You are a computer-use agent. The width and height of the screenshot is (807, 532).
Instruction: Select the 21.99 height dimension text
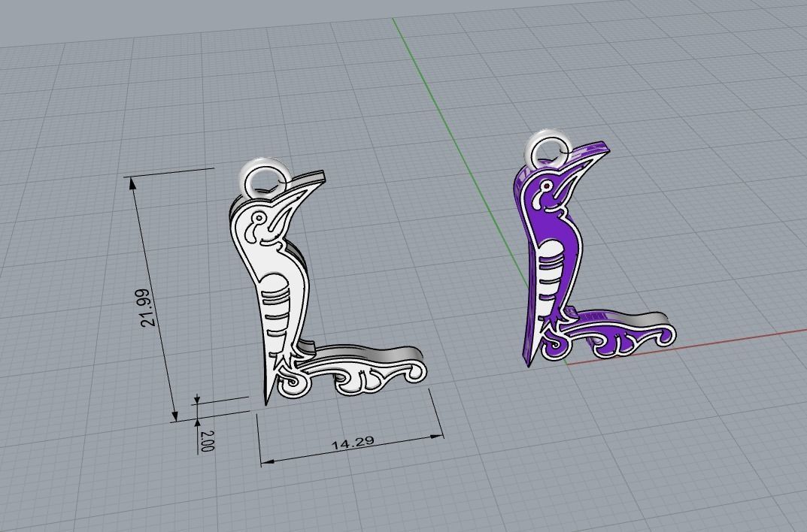tap(147, 307)
